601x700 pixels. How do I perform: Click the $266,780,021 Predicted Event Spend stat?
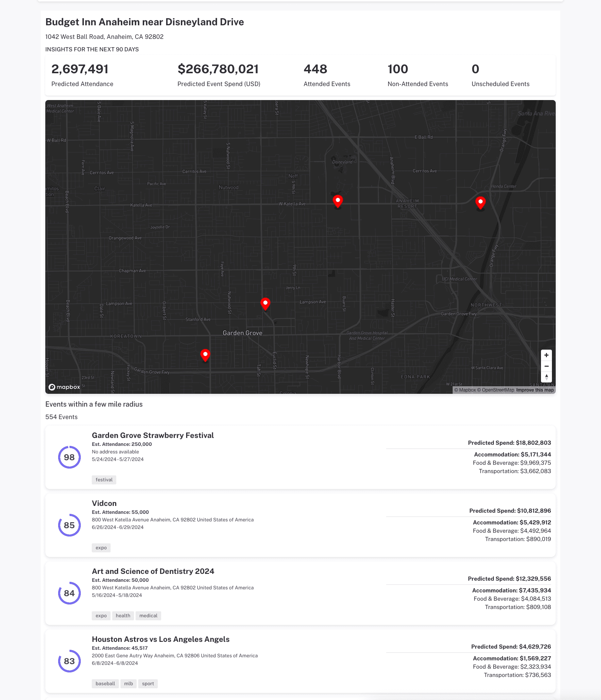coord(219,75)
